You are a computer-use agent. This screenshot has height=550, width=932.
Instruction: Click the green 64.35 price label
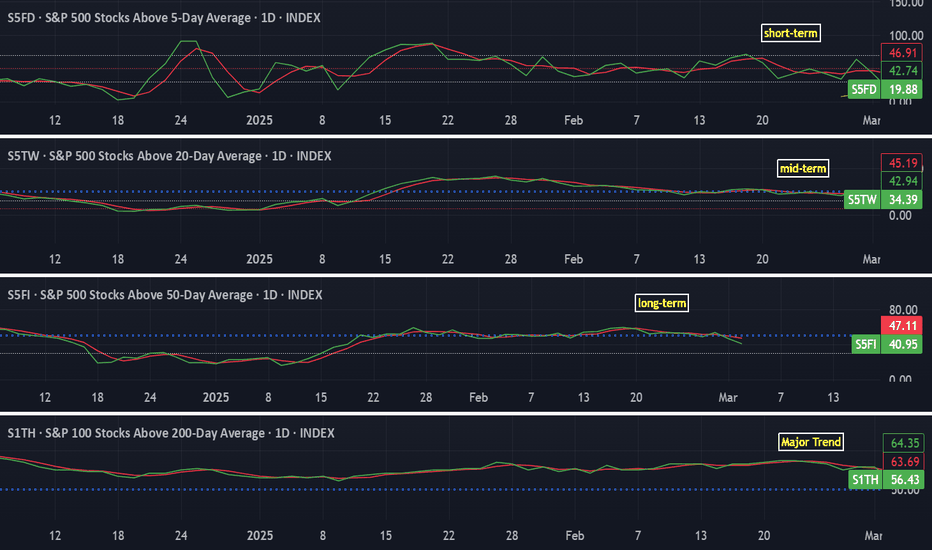point(904,443)
